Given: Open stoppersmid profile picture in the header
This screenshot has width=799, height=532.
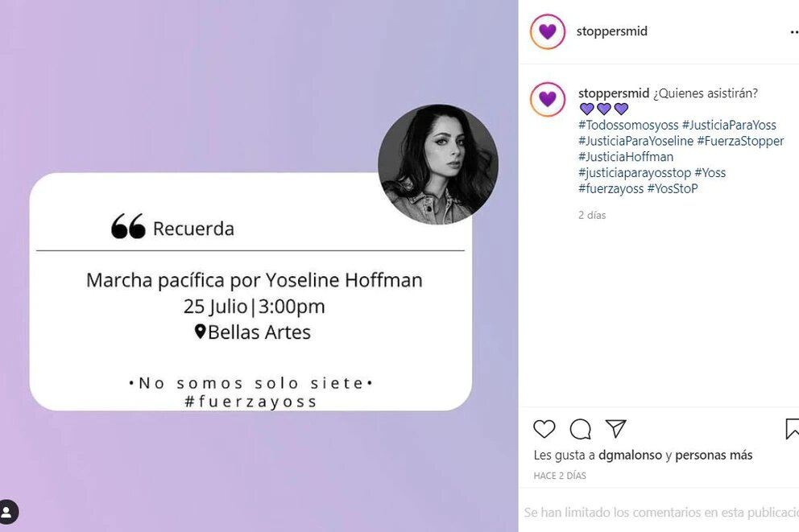Looking at the screenshot, I should 548,31.
